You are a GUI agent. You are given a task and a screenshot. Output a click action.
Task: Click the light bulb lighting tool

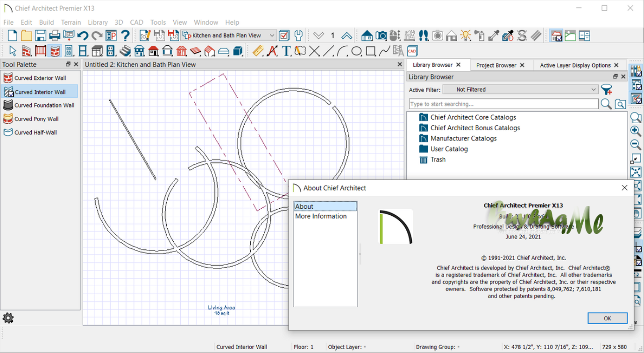click(x=466, y=35)
